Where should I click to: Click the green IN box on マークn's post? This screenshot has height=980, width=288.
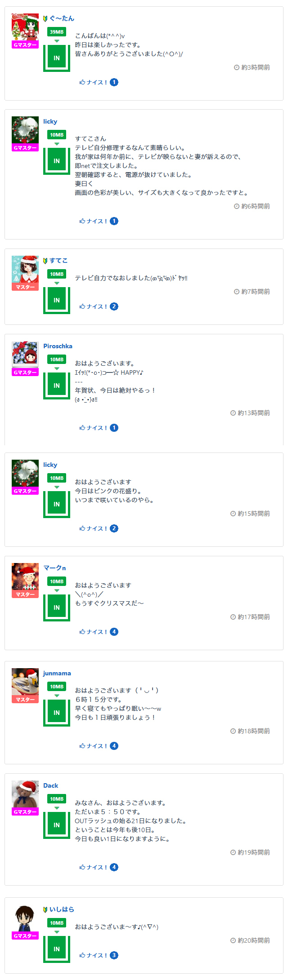[57, 608]
